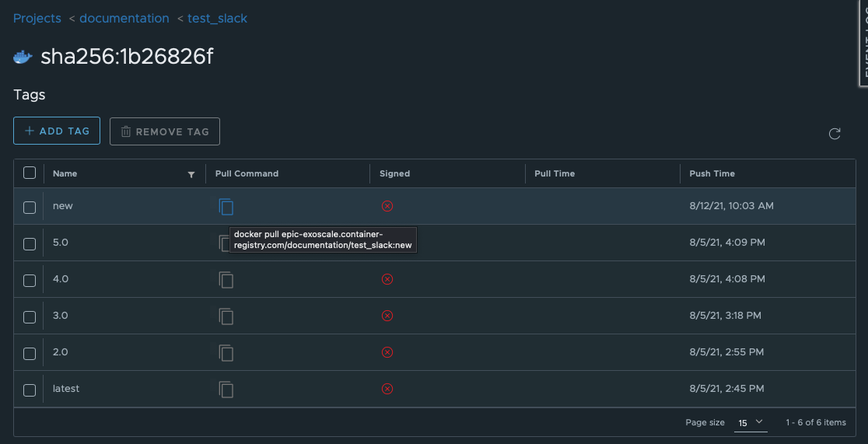This screenshot has width=868, height=444.
Task: Click push time '8/5/21, 2:45 PM'
Action: tap(727, 388)
